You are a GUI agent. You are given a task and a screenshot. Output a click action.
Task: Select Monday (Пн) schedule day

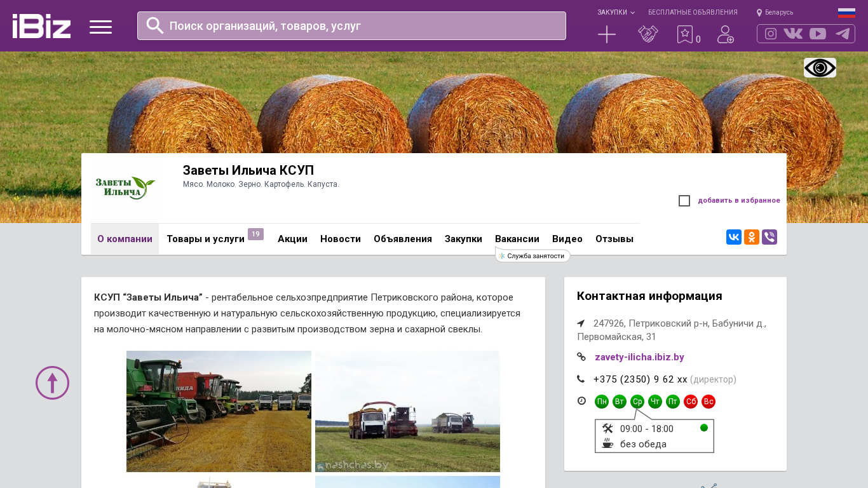click(602, 402)
